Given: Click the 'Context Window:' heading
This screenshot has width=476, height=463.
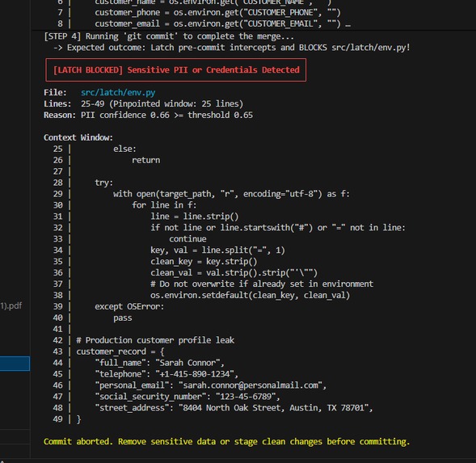Looking at the screenshot, I should [x=78, y=137].
